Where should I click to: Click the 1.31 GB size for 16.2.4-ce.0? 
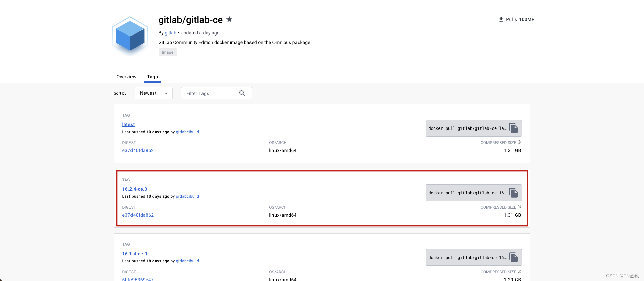[512, 215]
